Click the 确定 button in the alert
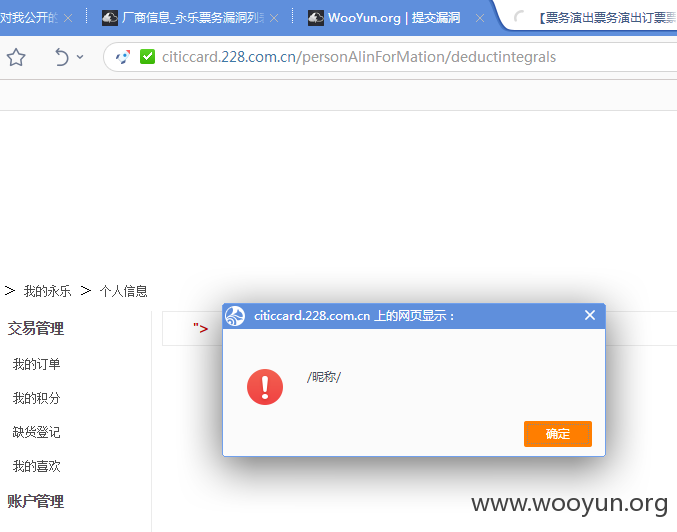677x532 pixels. pyautogui.click(x=558, y=434)
